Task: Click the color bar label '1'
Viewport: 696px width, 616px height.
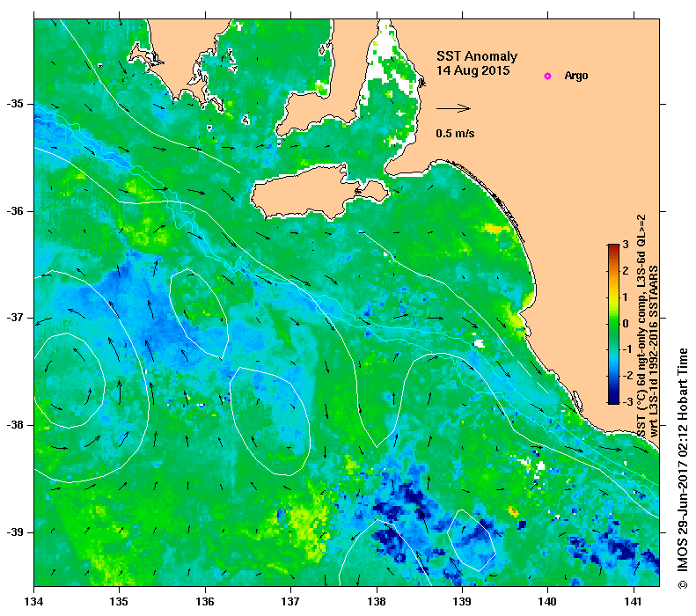Action: tap(626, 297)
